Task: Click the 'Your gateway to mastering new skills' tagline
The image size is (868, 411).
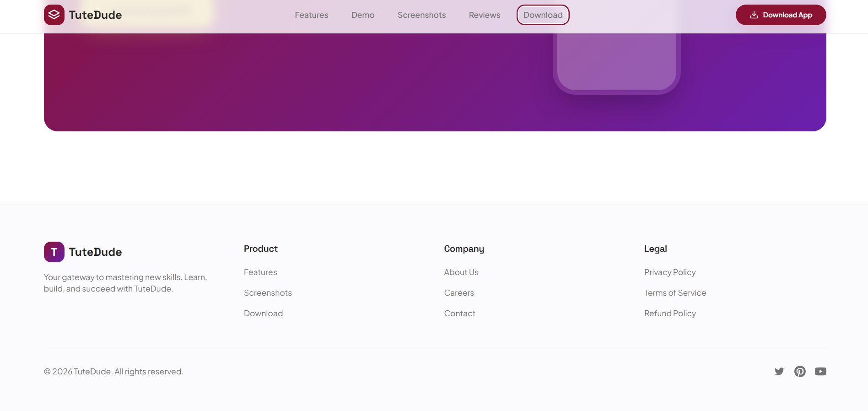Action: 125,283
